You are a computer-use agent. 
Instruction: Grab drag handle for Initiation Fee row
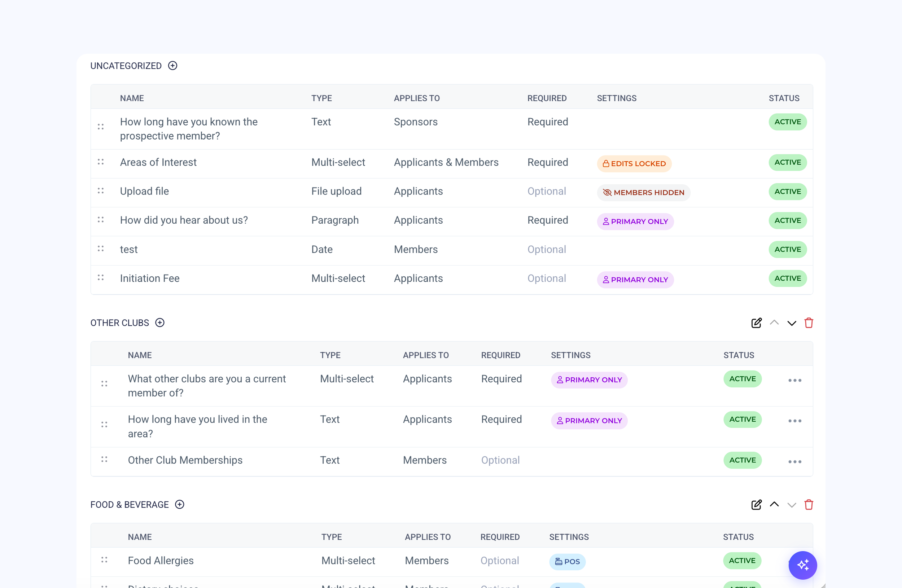100,277
